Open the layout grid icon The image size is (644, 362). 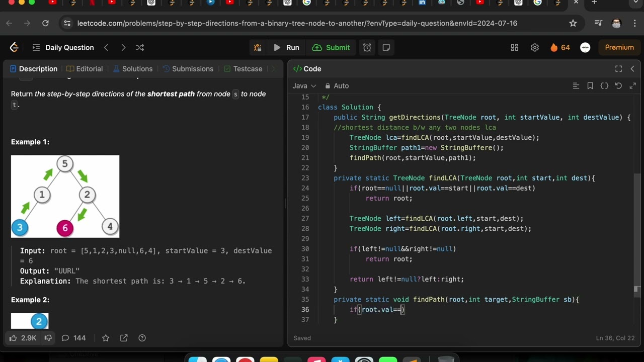click(514, 47)
